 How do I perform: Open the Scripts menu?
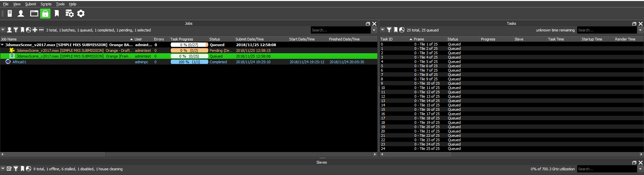click(x=46, y=4)
